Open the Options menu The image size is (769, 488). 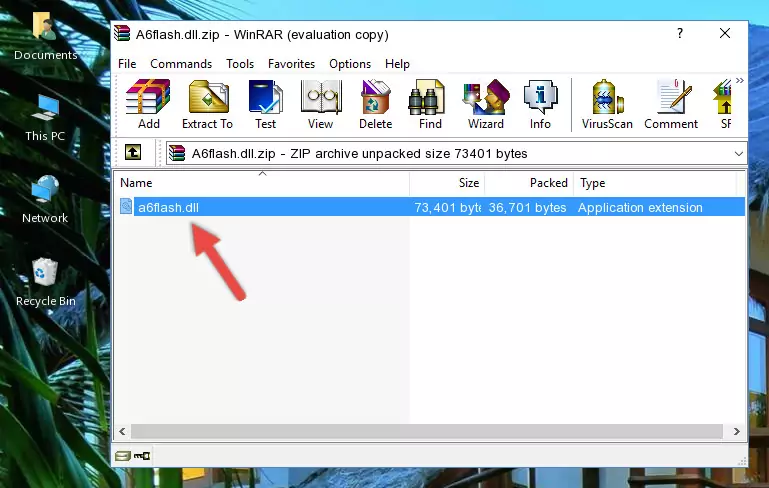350,64
